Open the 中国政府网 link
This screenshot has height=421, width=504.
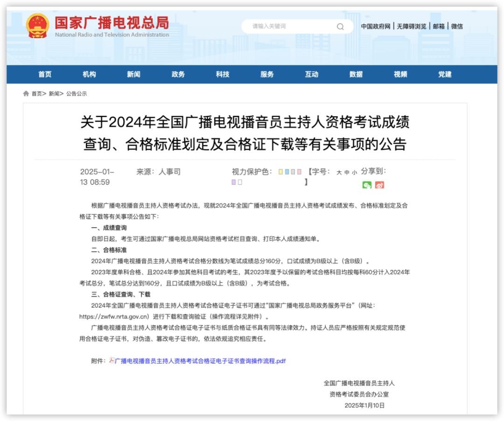click(x=376, y=26)
